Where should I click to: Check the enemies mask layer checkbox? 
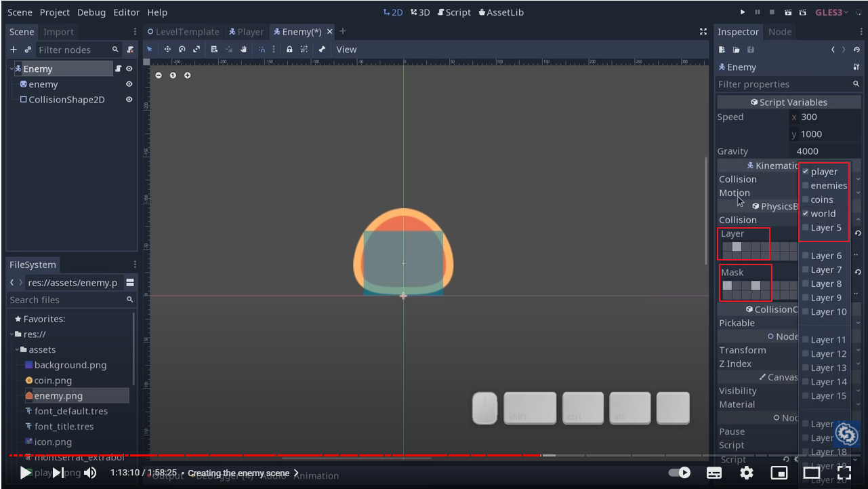click(x=806, y=185)
